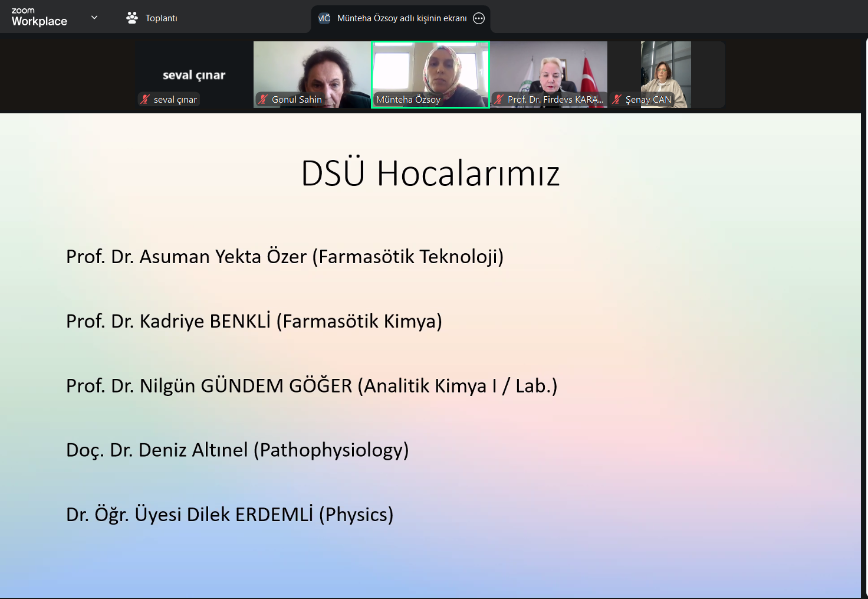Click the Prof. Dr. Asuman Yekta Özer line
868x599 pixels.
click(285, 257)
